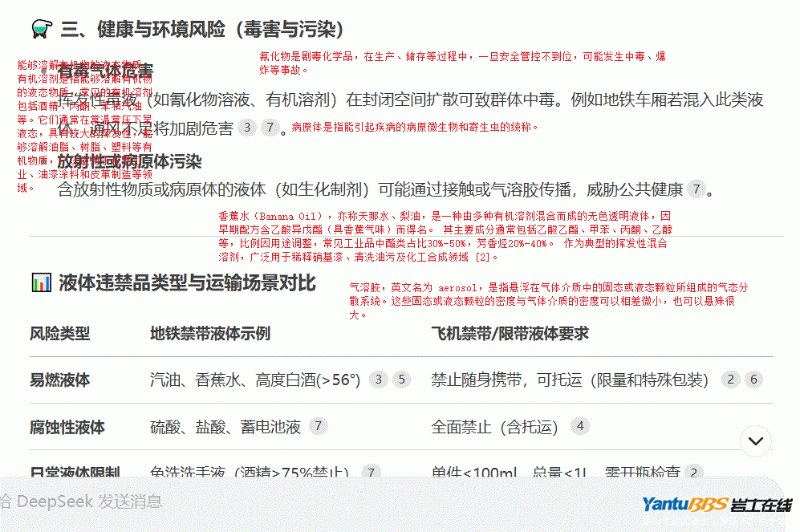
Task: Select the 飞机禁带/限带液体要求 column header
Action: click(x=510, y=334)
